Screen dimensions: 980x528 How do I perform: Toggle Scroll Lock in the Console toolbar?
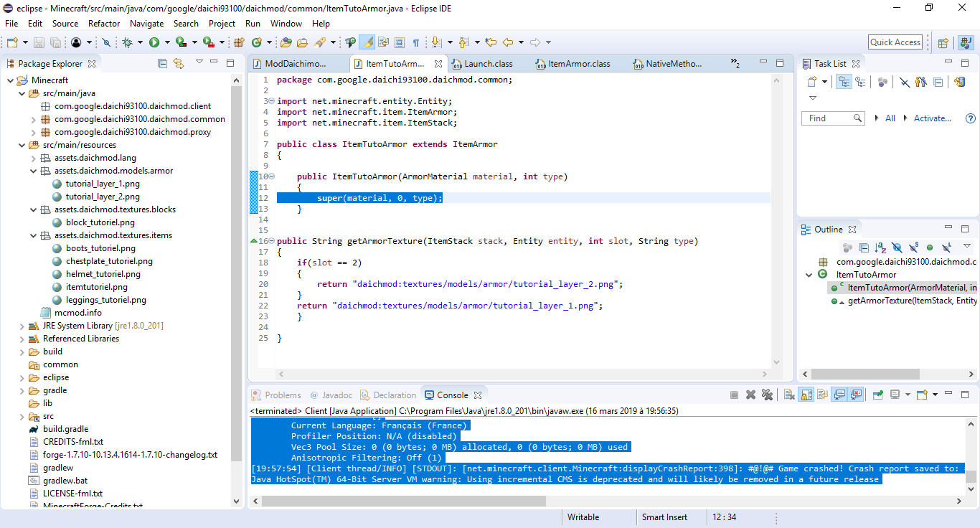(x=806, y=395)
